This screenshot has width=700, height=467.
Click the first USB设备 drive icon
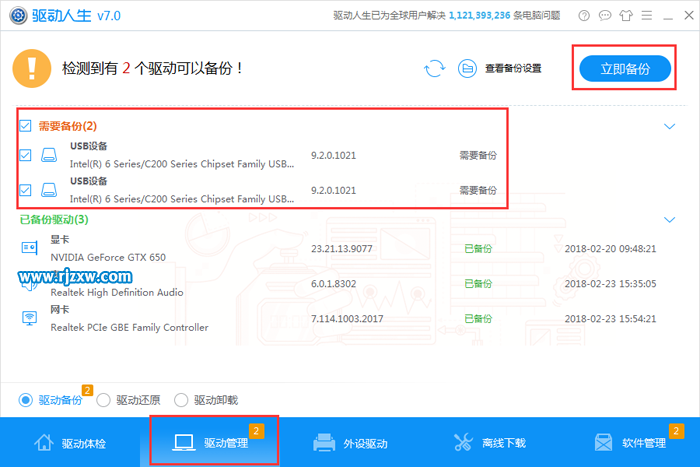[49, 155]
